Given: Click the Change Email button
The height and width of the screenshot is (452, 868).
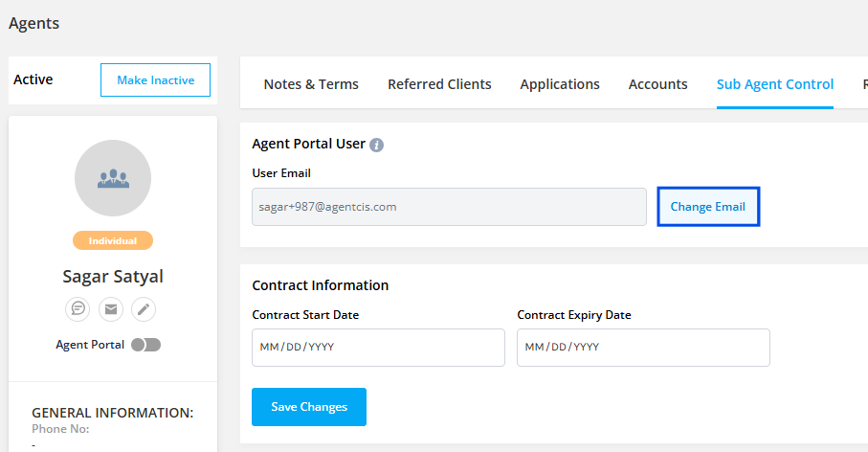Looking at the screenshot, I should (x=708, y=207).
